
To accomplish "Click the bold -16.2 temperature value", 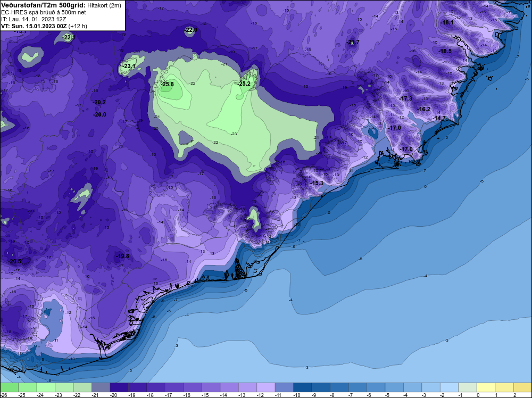I will (x=424, y=109).
